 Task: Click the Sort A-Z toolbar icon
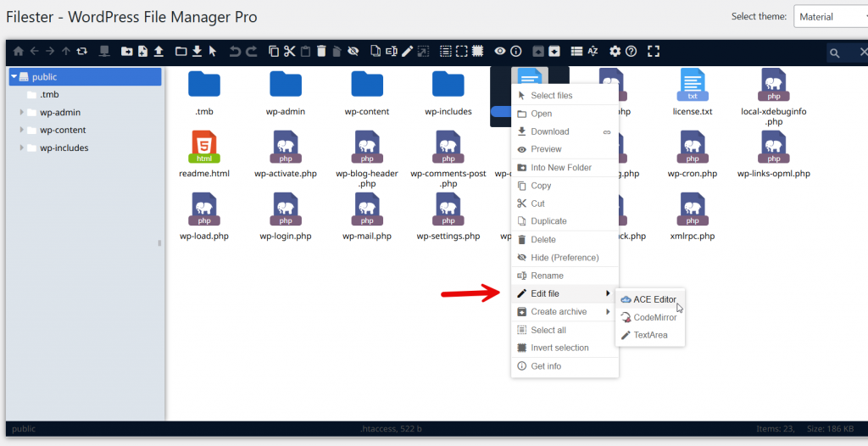(593, 52)
